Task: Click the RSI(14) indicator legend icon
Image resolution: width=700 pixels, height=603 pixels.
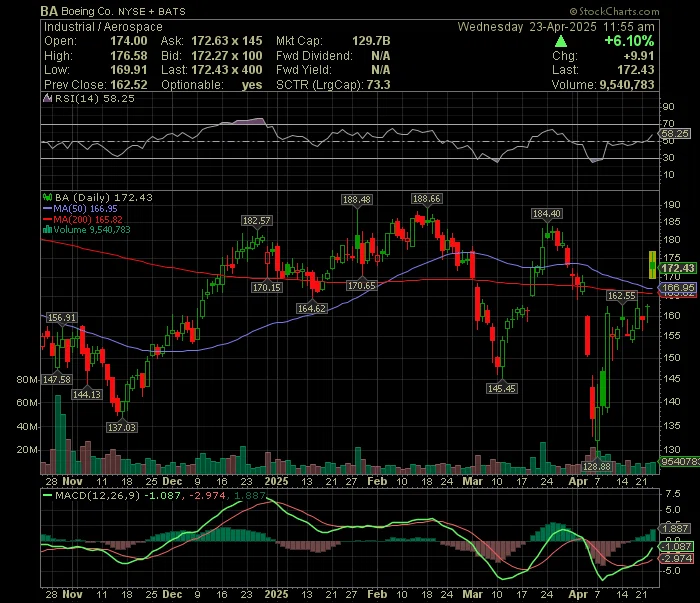Action: [47, 98]
